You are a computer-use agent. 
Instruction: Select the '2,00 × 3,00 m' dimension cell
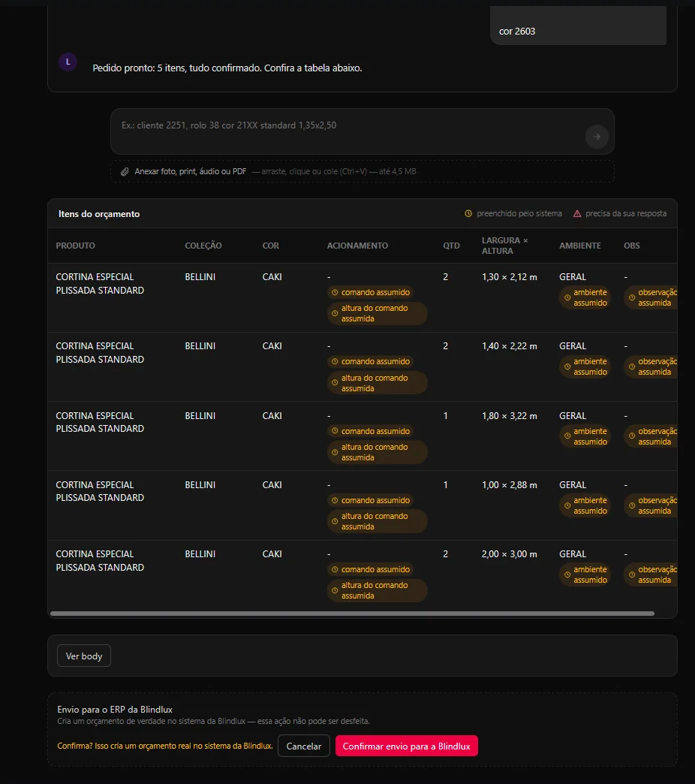pos(509,554)
